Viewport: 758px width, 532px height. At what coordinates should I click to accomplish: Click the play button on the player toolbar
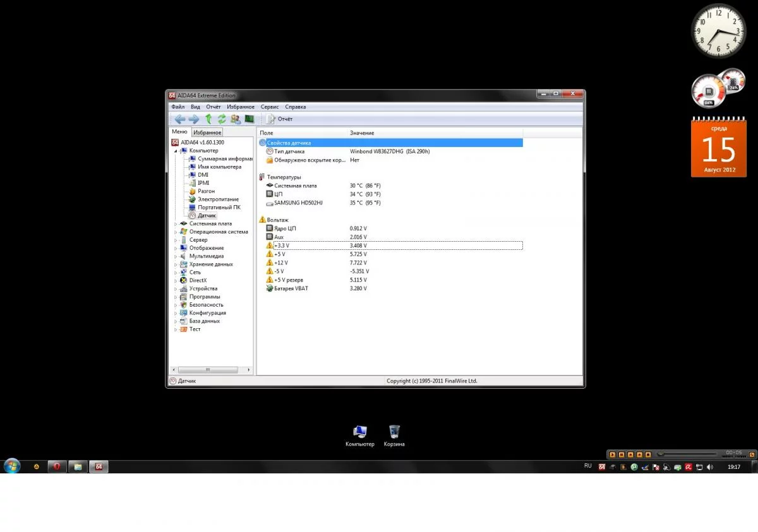tap(613, 454)
